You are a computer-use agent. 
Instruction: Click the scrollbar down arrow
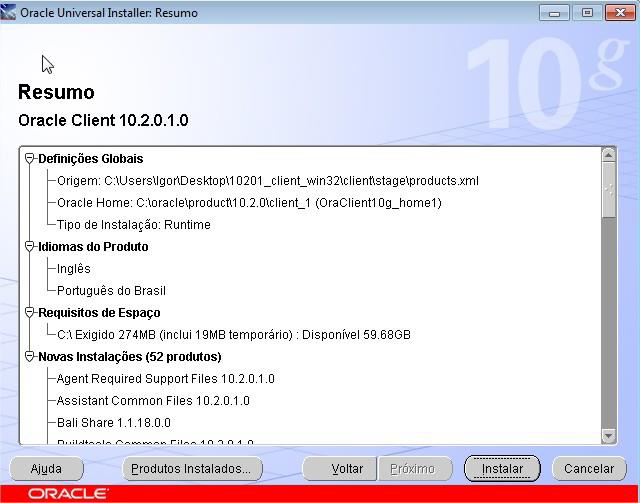point(609,436)
